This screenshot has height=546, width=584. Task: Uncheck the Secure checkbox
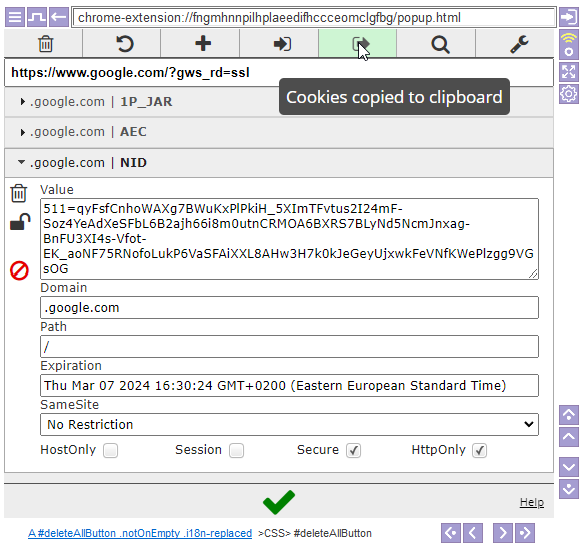point(353,451)
